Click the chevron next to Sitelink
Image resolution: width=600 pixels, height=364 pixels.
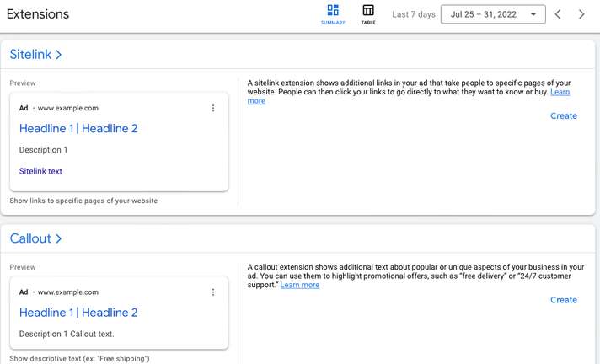click(x=58, y=55)
